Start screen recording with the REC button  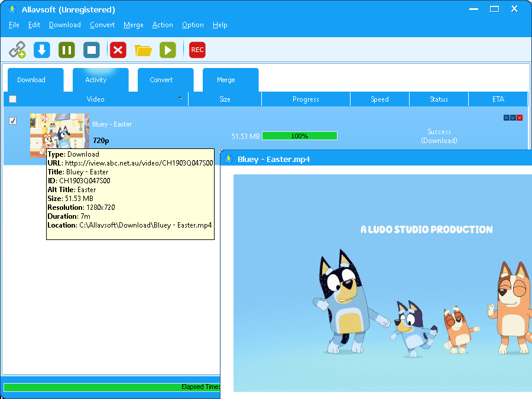197,50
